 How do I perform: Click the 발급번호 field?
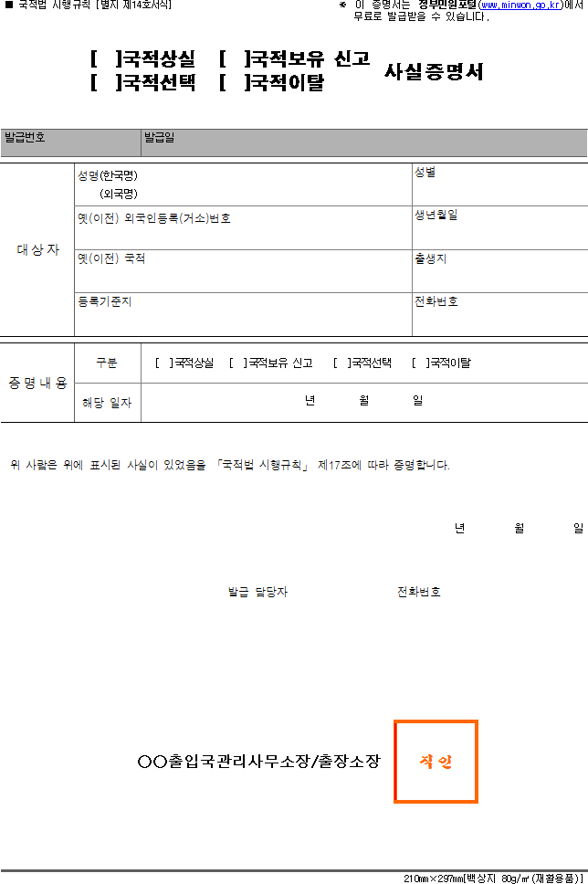[71, 143]
